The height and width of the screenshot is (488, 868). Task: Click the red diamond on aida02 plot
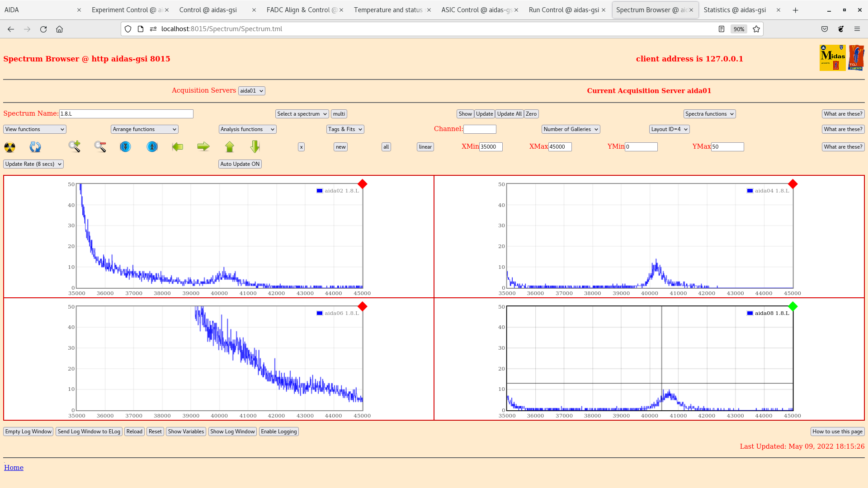[x=362, y=184]
